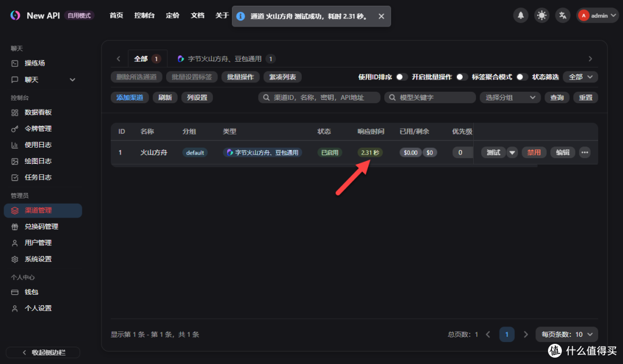Open the 状态筛选 全部 dropdown
Screen dimensions: 623x364
click(x=580, y=77)
